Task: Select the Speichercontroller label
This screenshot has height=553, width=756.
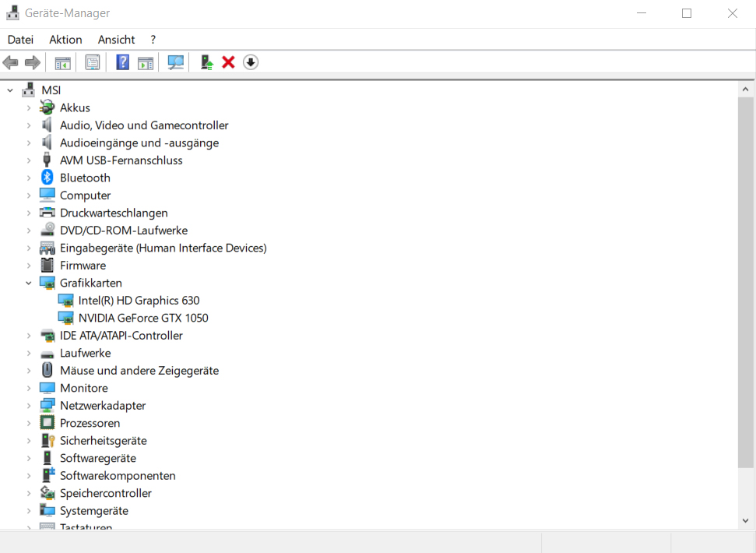Action: [106, 493]
